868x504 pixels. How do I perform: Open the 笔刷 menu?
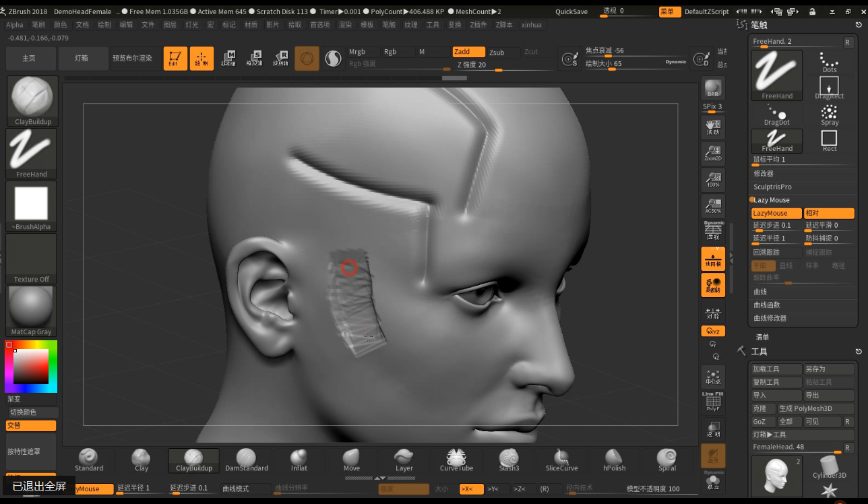click(x=38, y=24)
